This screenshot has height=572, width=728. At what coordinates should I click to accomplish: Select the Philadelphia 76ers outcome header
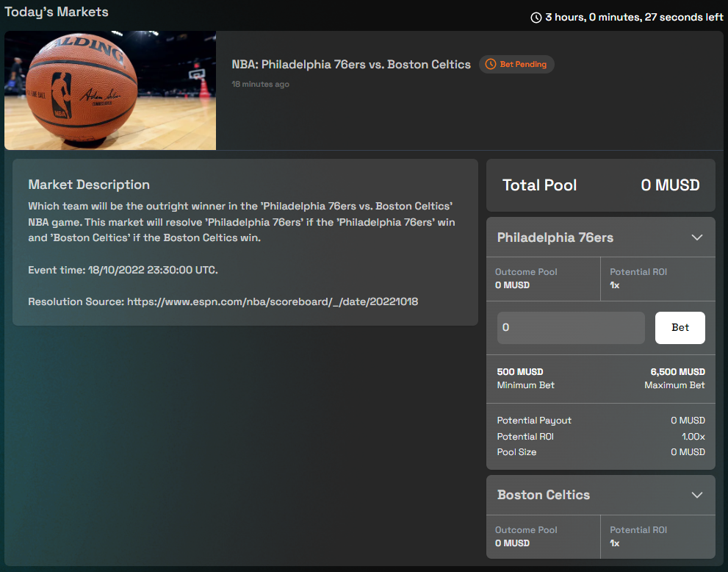[600, 237]
